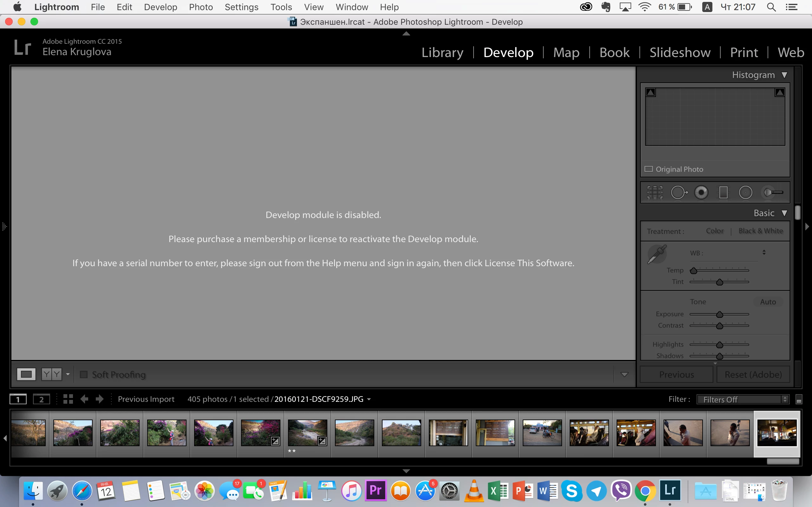Select the Red Eye Correction tool
Image resolution: width=812 pixels, height=507 pixels.
point(701,192)
